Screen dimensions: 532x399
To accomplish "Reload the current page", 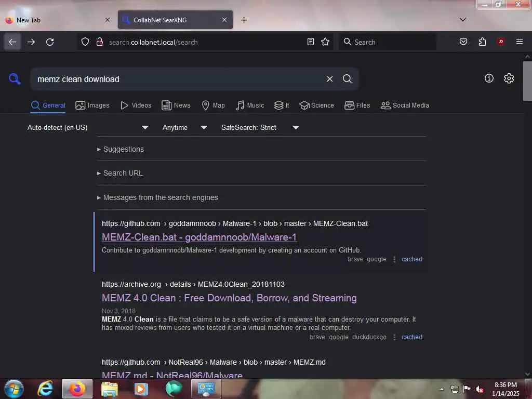I will (x=50, y=42).
